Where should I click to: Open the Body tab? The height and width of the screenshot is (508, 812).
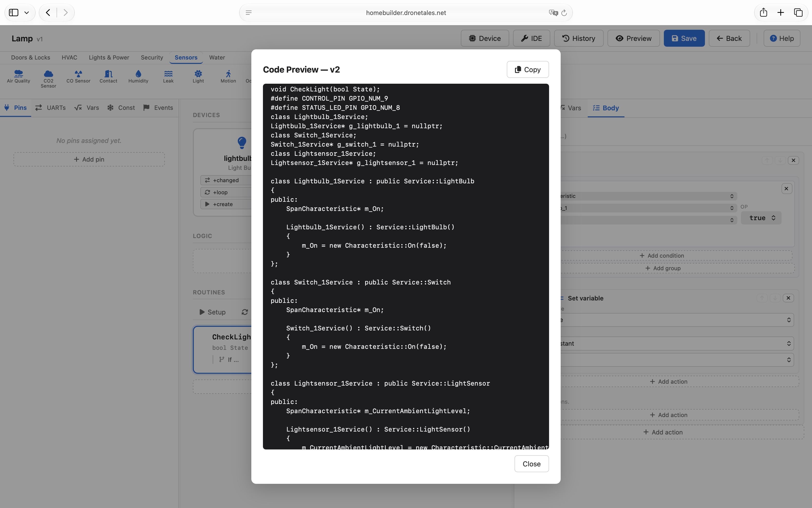pos(606,108)
